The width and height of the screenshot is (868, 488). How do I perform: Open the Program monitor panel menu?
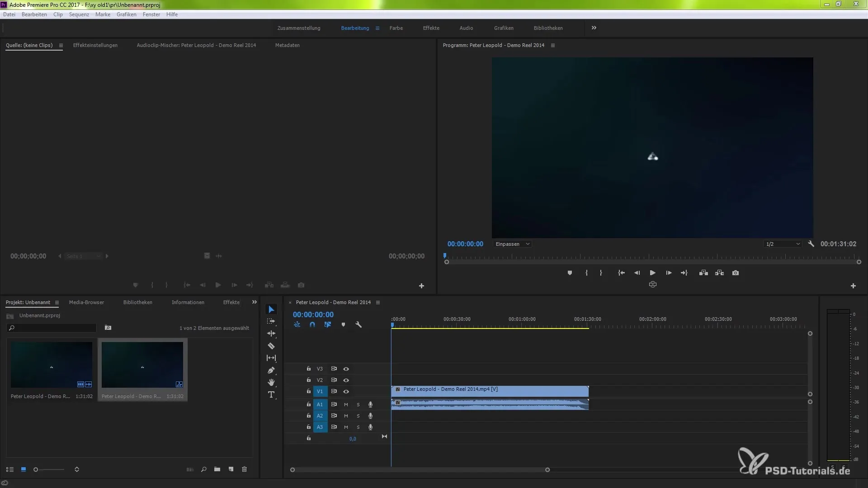coord(552,46)
